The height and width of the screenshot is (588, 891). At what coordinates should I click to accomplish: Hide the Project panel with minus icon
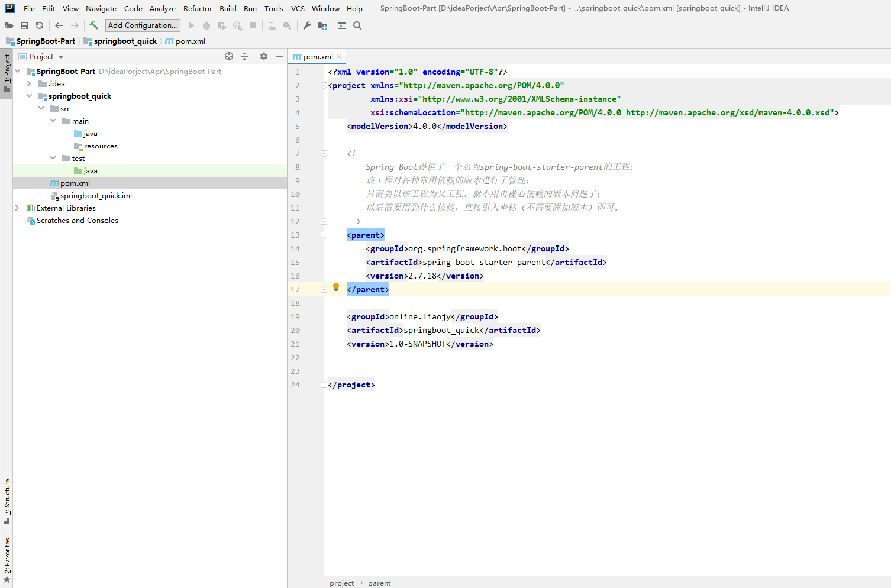click(279, 56)
